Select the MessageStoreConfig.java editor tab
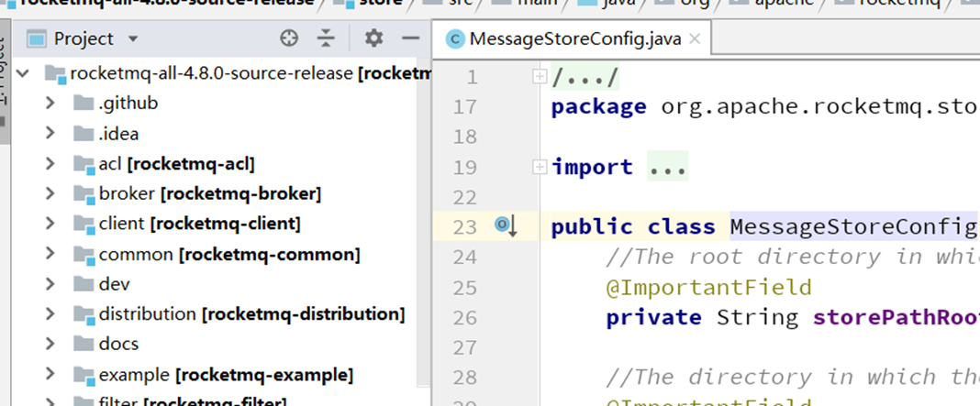Image resolution: width=980 pixels, height=406 pixels. coord(573,39)
